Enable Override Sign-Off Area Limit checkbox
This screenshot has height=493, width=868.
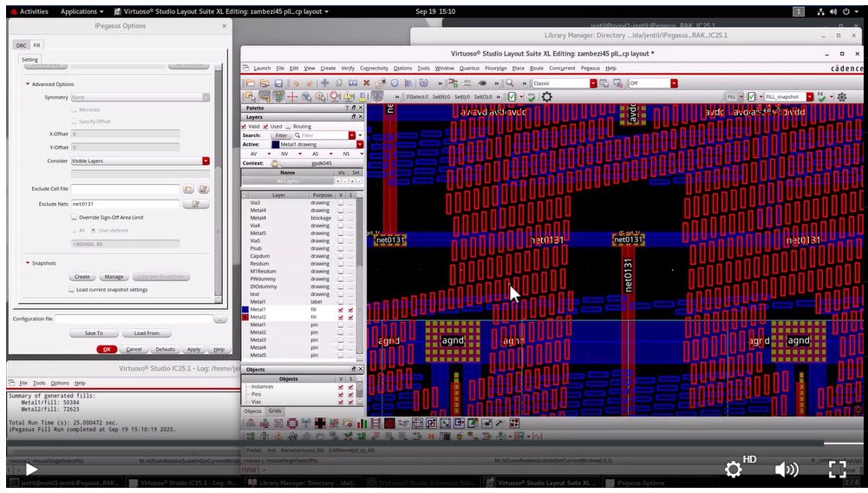(74, 217)
